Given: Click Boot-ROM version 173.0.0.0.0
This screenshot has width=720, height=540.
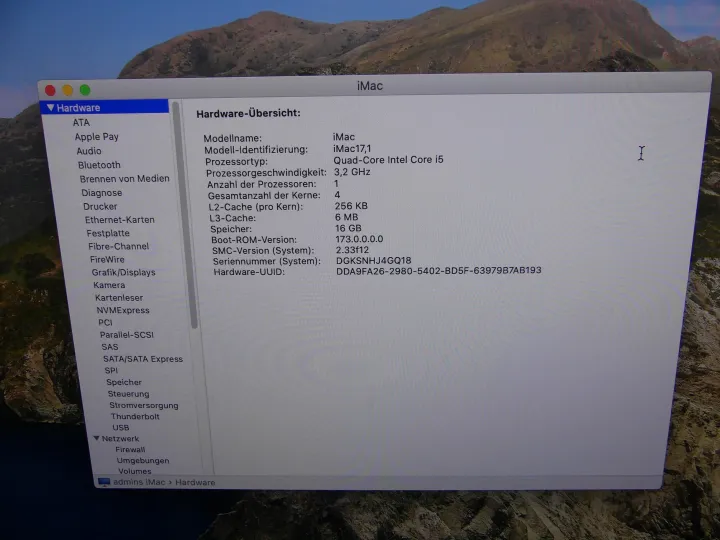Looking at the screenshot, I should pos(360,239).
